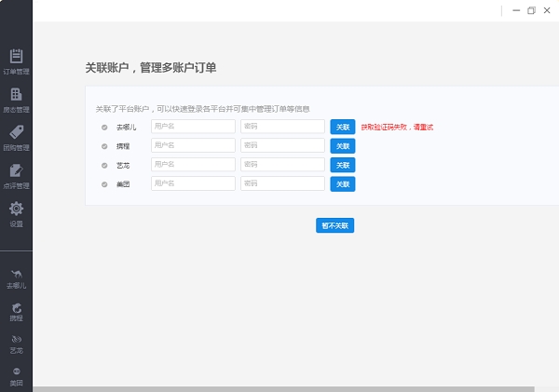The width and height of the screenshot is (559, 392).
Task: Focus the 美团 row 密码 field
Action: (282, 183)
